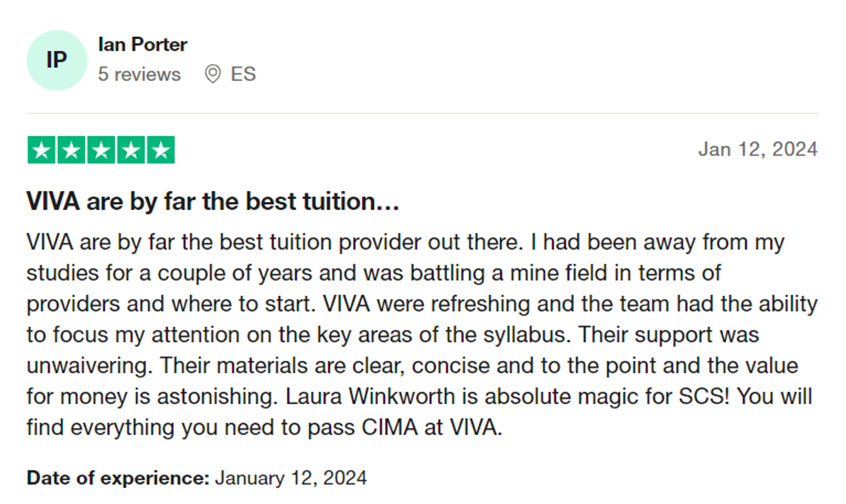Viewport: 846px width, 504px height.
Task: Open the review title 'VIVA are by far the best tuition…'
Action: coord(213,202)
